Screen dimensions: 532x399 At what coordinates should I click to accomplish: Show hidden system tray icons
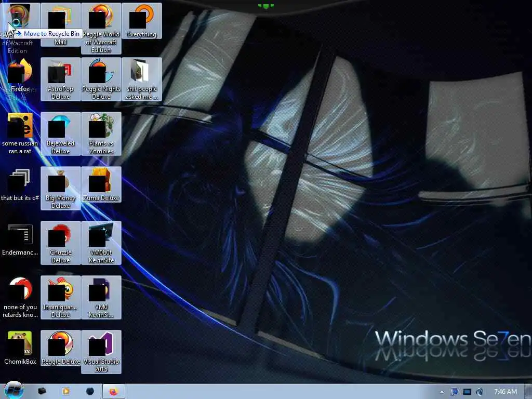pos(442,392)
